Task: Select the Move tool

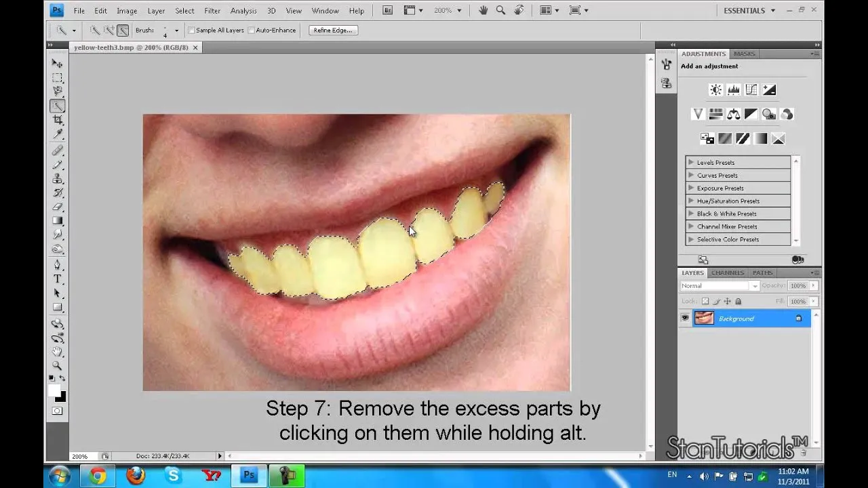Action: coord(57,63)
